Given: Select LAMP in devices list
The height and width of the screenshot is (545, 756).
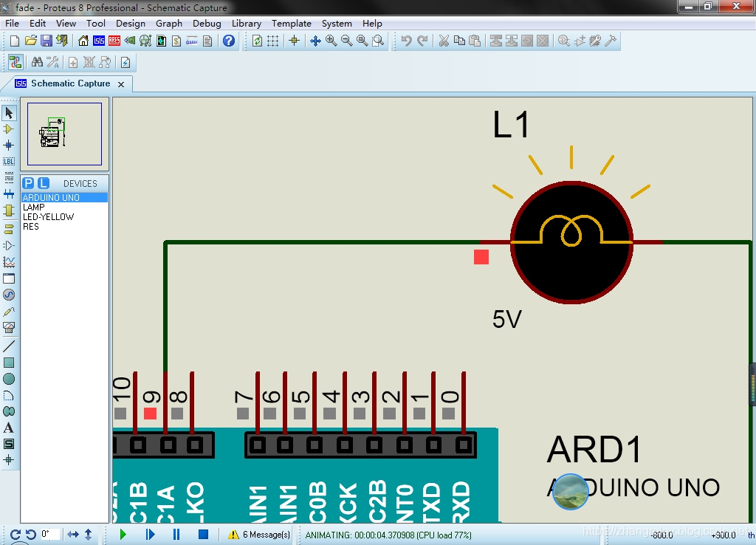Looking at the screenshot, I should [x=64, y=207].
